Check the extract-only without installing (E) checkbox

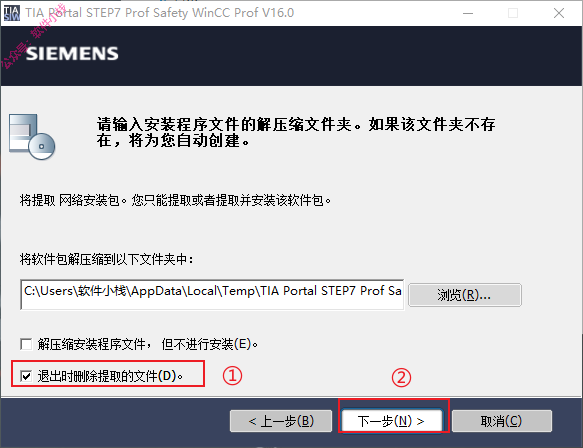click(x=26, y=344)
